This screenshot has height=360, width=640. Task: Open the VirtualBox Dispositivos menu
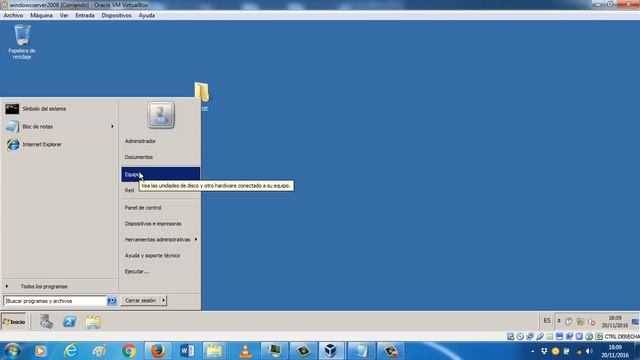(x=116, y=16)
